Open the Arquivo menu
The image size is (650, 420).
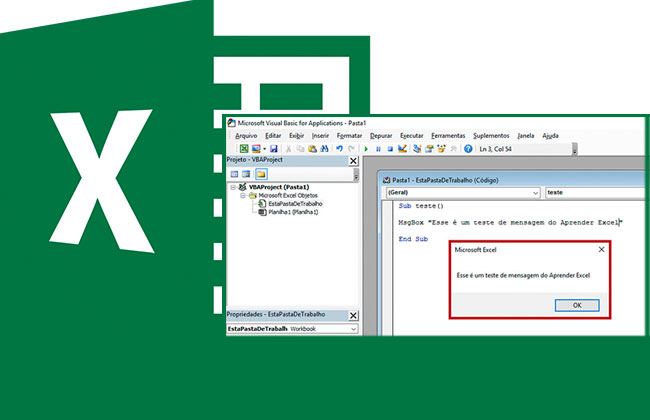pos(246,136)
